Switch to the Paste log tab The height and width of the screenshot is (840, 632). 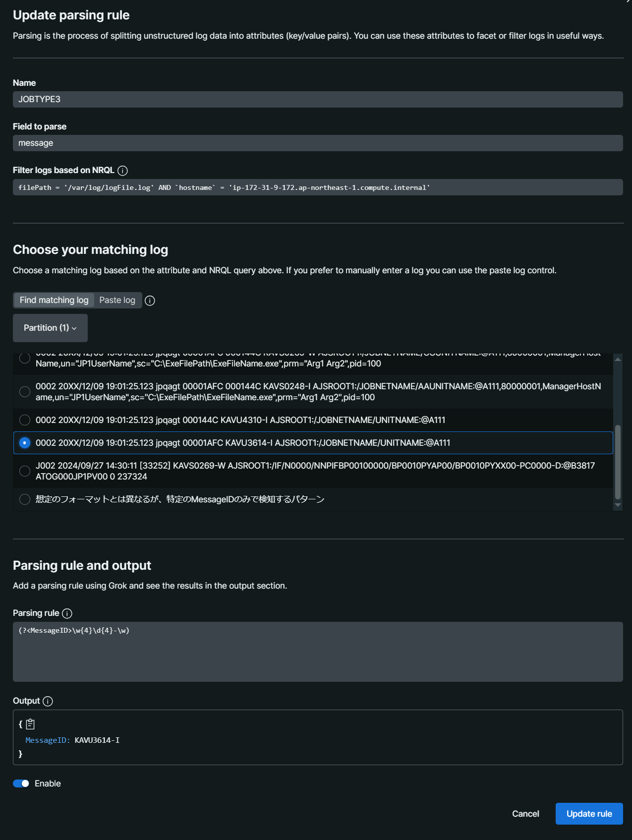click(117, 300)
